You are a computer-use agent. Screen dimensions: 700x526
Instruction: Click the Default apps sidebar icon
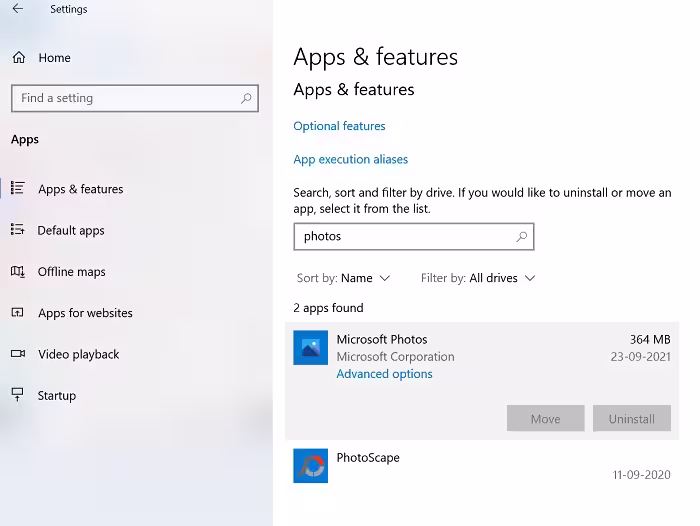click(17, 230)
